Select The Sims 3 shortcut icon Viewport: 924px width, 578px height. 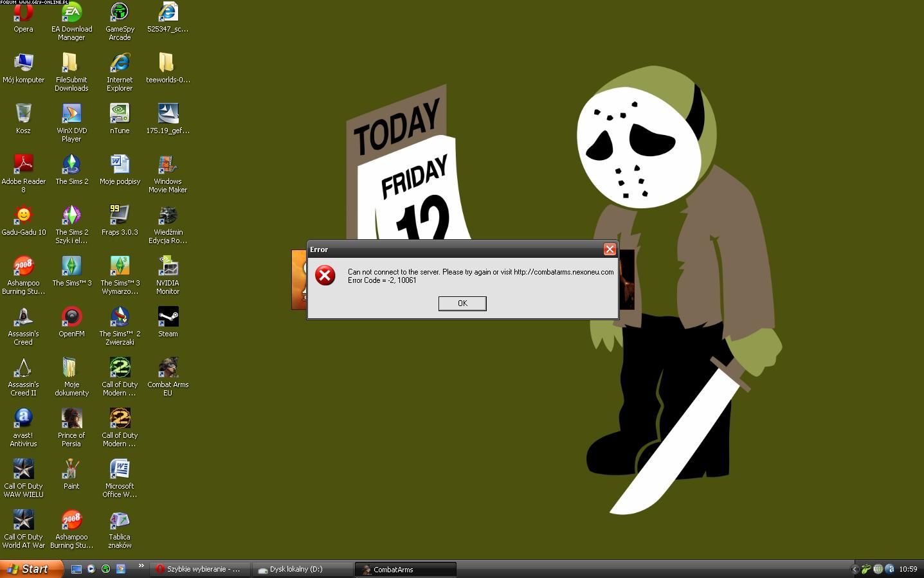71,271
